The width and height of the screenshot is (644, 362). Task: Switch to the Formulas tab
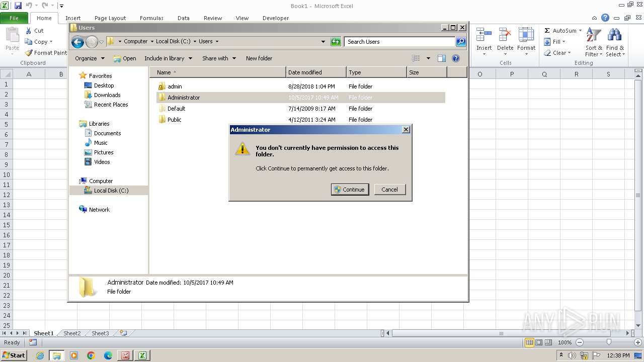pyautogui.click(x=151, y=18)
